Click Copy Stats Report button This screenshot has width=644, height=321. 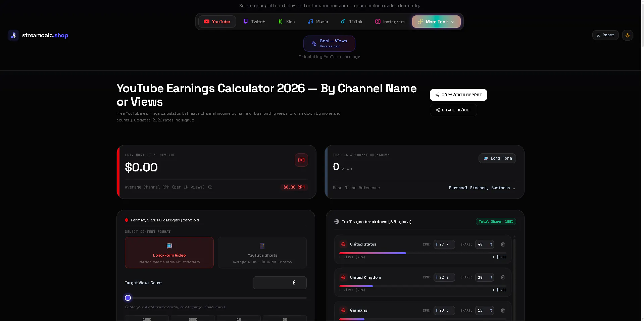click(458, 95)
